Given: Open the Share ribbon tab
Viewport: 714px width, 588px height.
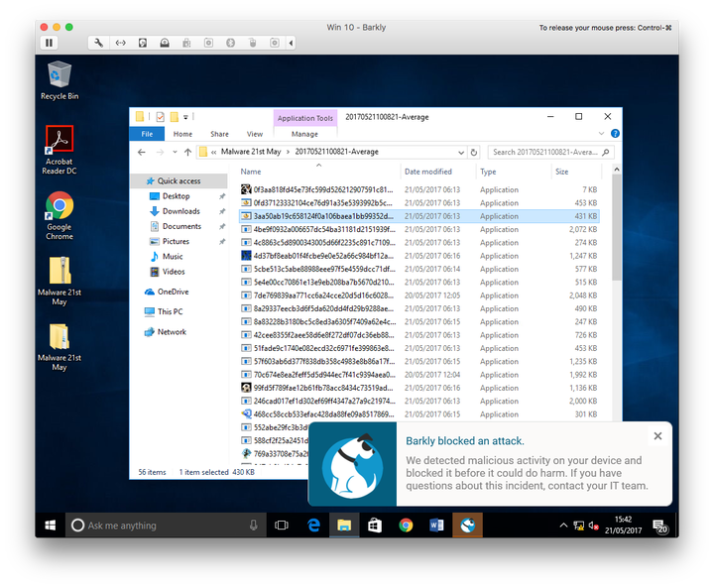Looking at the screenshot, I should [219, 134].
